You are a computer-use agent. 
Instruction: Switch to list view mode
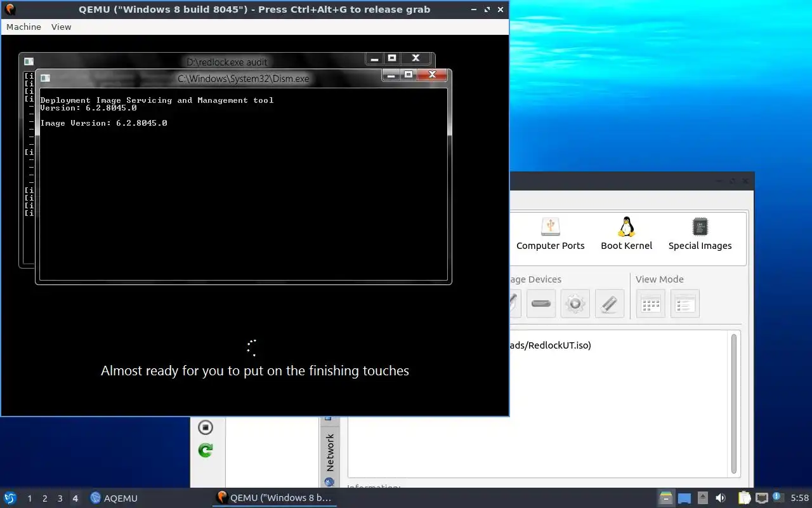click(x=685, y=304)
